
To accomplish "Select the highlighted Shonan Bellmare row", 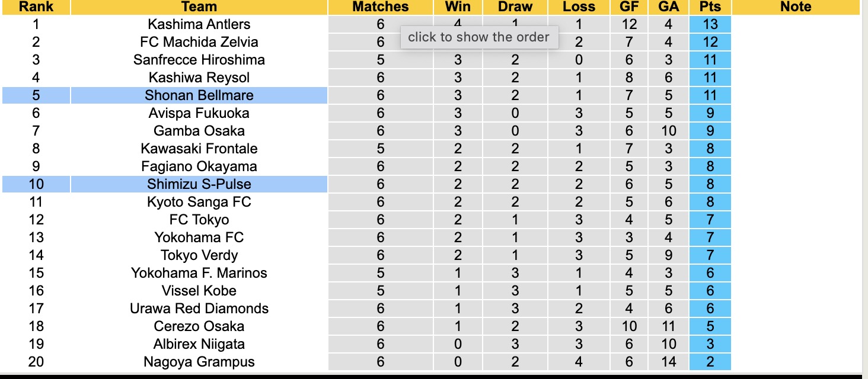I will pyautogui.click(x=199, y=95).
